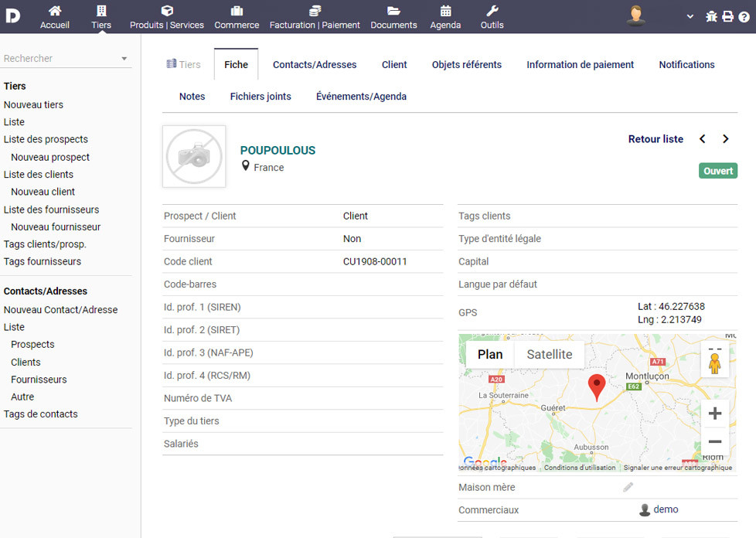Edit Maison mère with pencil icon
756x538 pixels.
628,487
